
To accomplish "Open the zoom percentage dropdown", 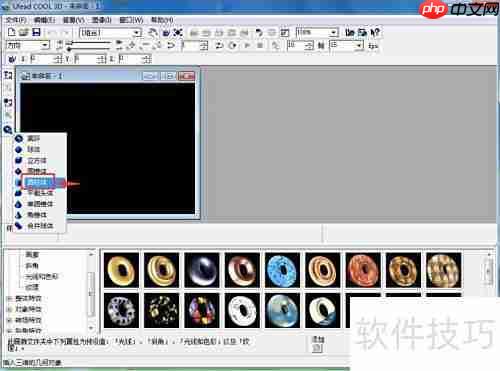I will pyautogui.click(x=333, y=33).
